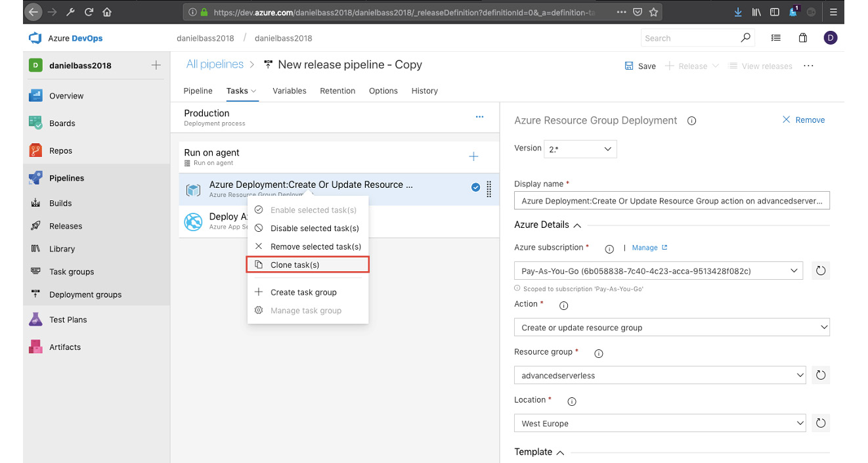Image resolution: width=868 pixels, height=463 pixels.
Task: Go back to All pipelines
Action: 215,64
